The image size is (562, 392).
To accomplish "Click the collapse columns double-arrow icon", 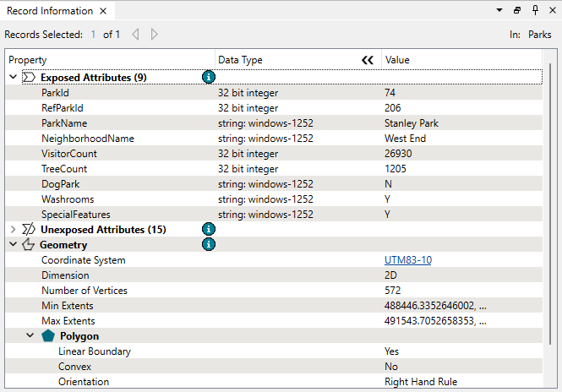I will tap(367, 60).
